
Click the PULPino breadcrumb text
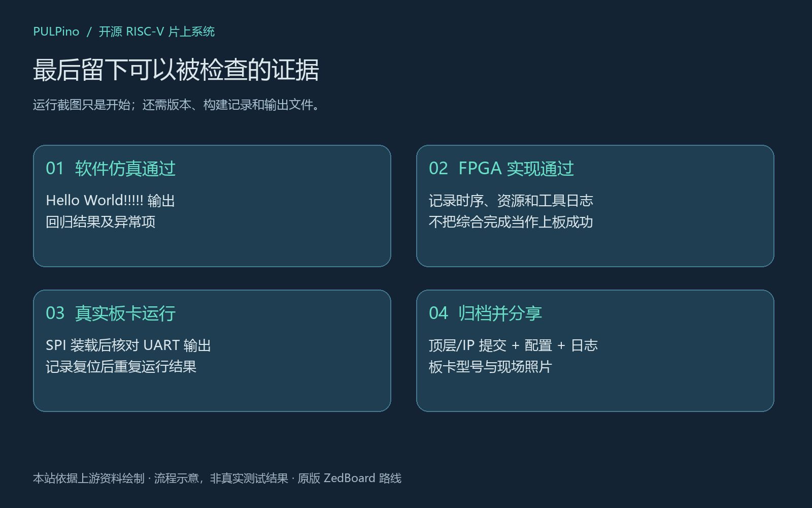click(56, 31)
